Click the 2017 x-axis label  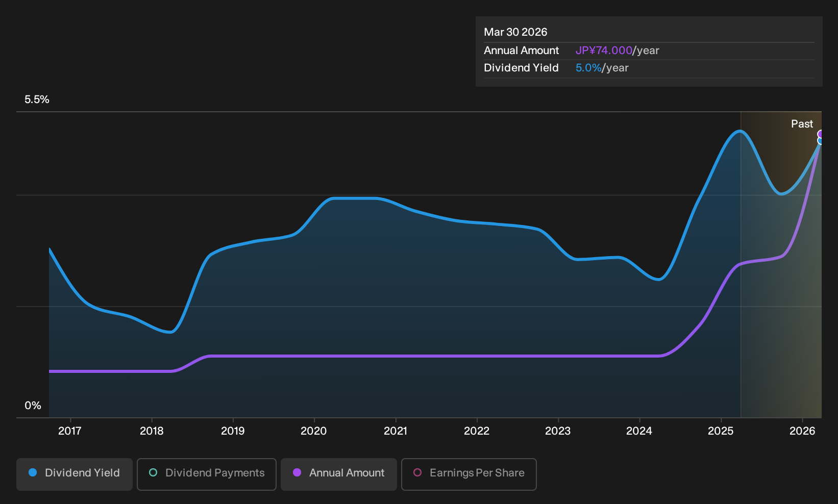pyautogui.click(x=70, y=431)
